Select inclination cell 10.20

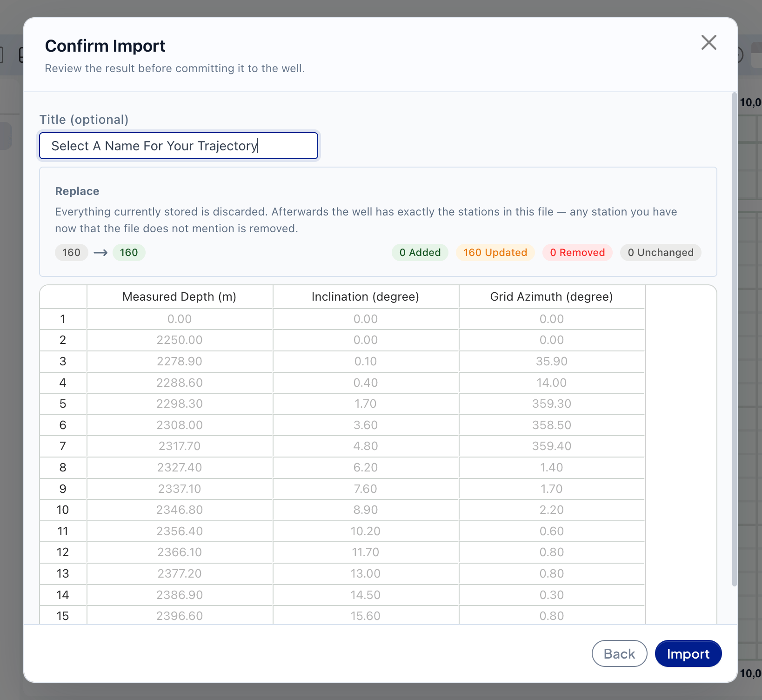(366, 531)
